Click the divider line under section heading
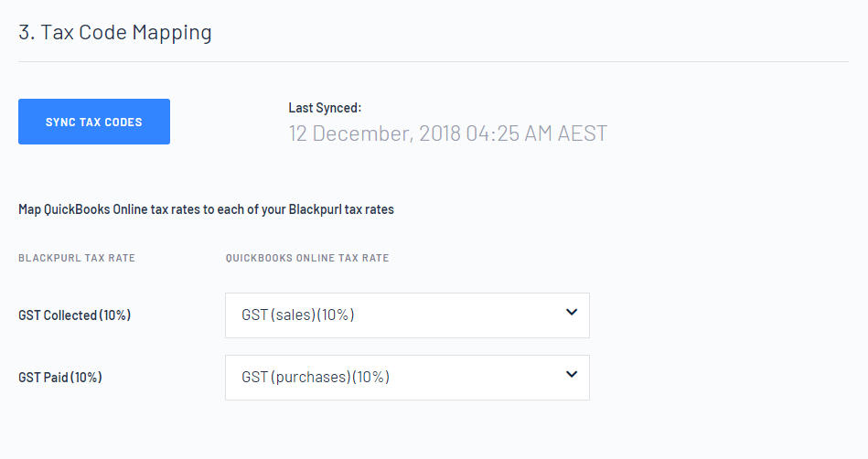Image resolution: width=868 pixels, height=459 pixels. (434, 61)
